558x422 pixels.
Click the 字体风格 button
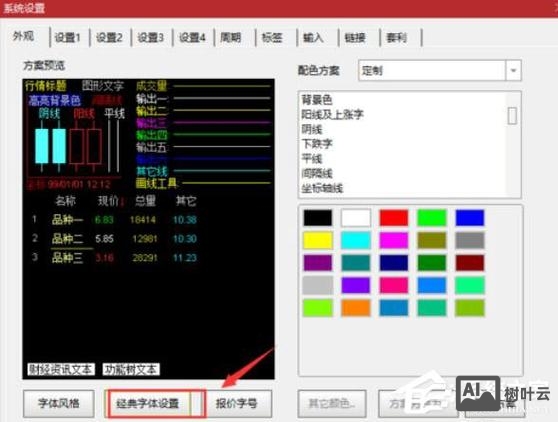point(59,403)
